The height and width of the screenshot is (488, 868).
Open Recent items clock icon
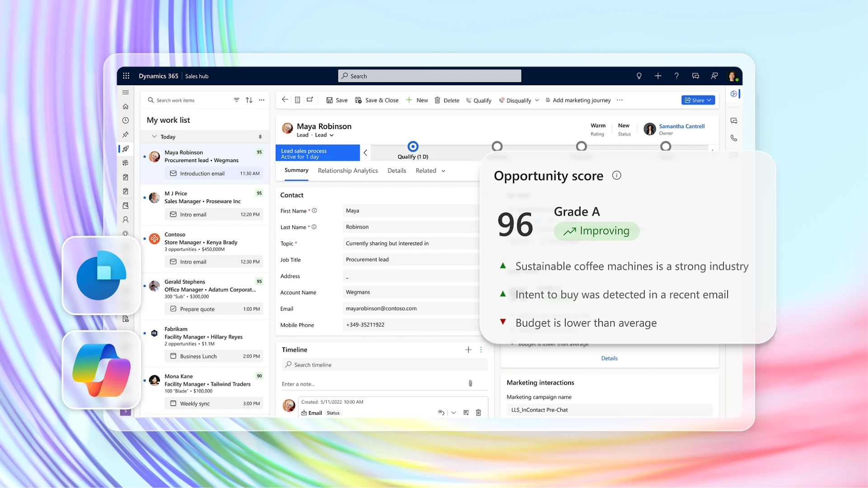126,121
